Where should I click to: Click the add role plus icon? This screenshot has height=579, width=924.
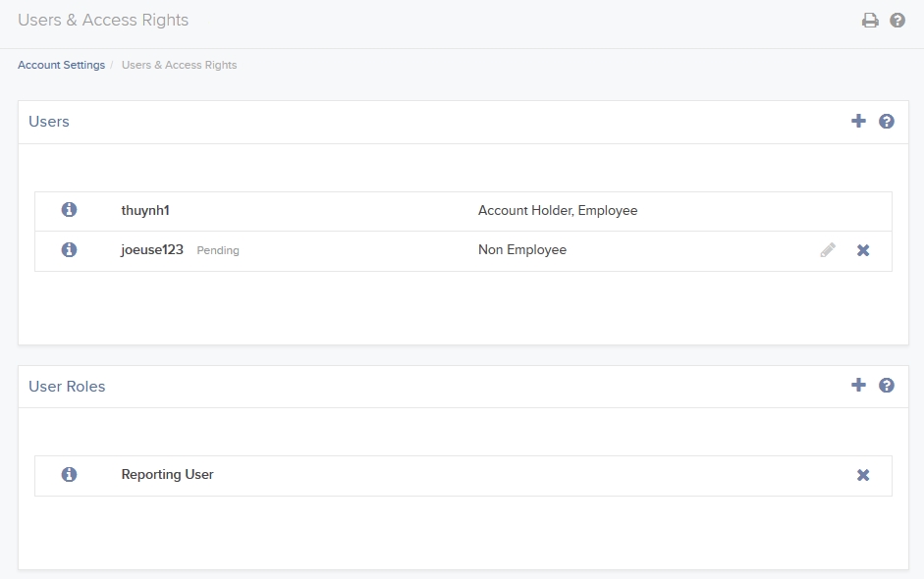[858, 385]
